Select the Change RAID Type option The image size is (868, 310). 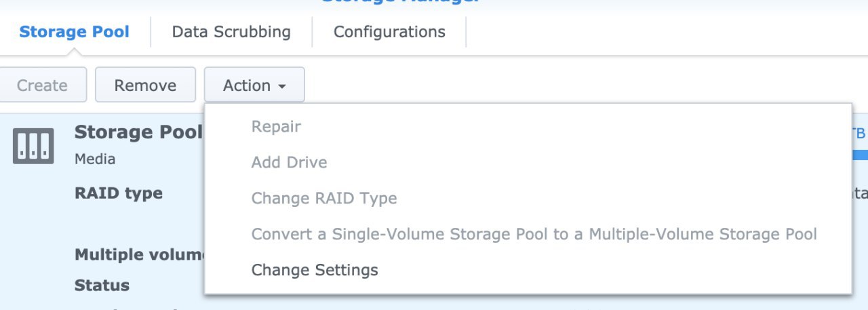(x=324, y=198)
